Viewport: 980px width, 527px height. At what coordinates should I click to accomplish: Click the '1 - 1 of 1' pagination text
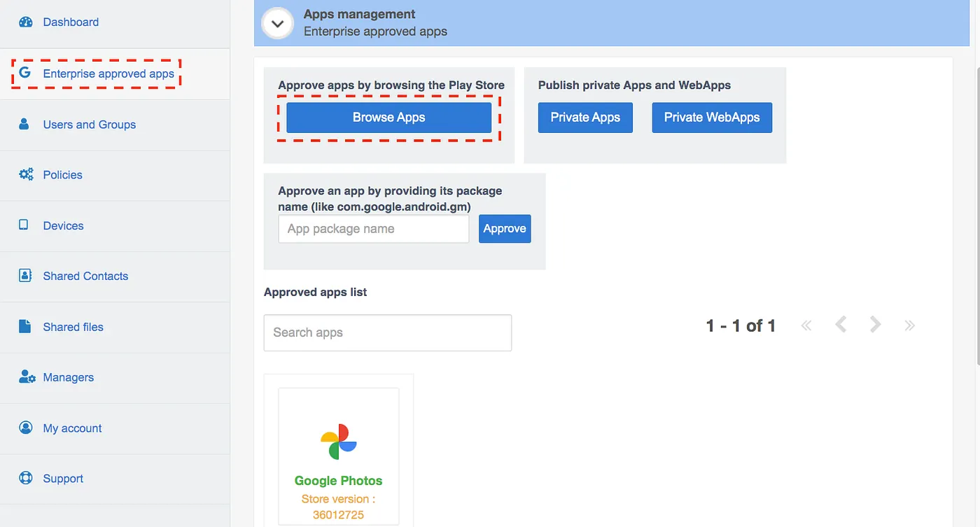tap(741, 325)
